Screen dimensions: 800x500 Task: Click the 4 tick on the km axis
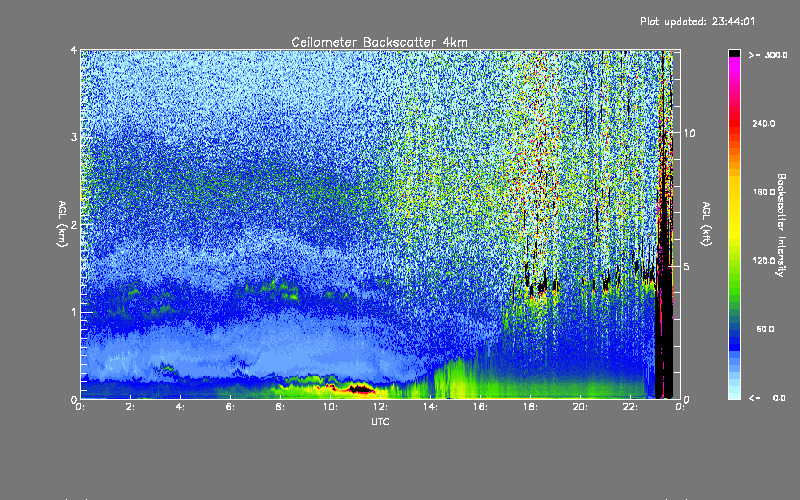point(74,50)
